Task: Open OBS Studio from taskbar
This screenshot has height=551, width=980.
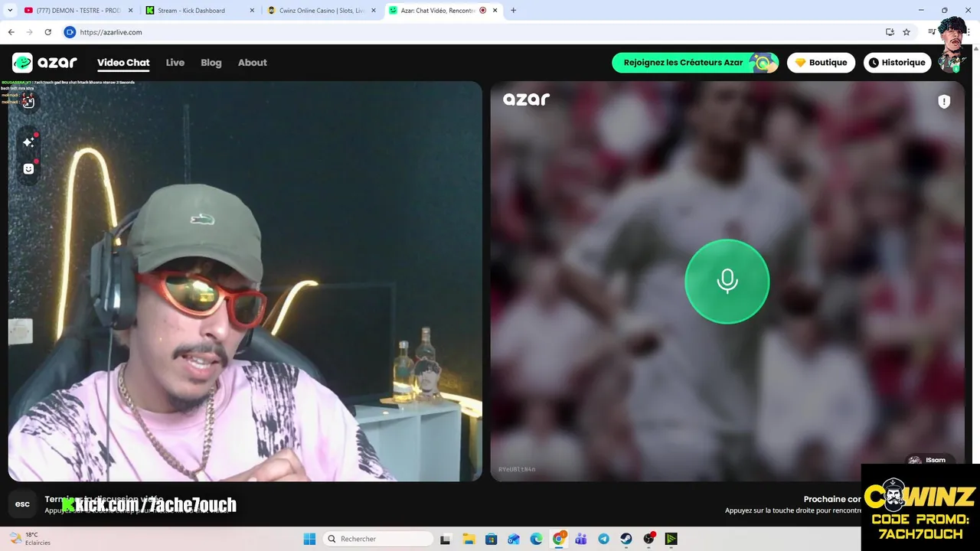Action: coord(649,539)
